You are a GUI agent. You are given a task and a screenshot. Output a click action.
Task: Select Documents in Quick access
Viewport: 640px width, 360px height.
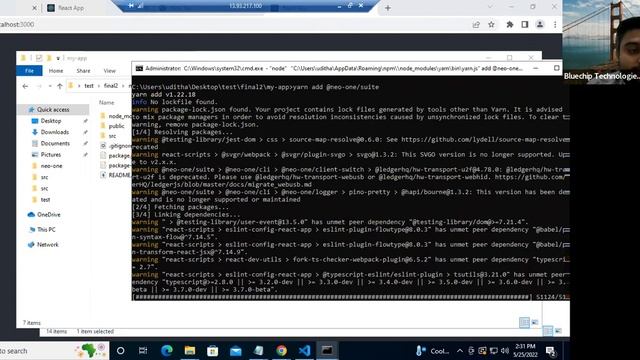pos(55,143)
